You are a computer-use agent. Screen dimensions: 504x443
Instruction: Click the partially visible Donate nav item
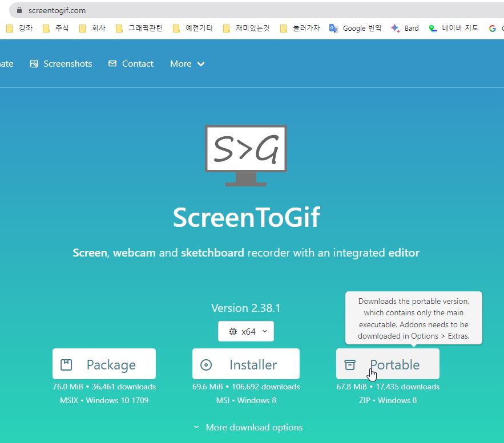pos(7,63)
